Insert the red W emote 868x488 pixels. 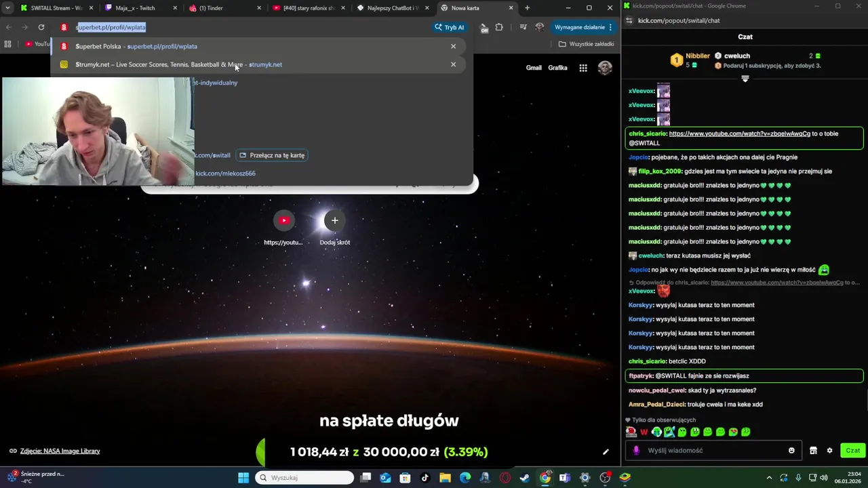point(644,432)
